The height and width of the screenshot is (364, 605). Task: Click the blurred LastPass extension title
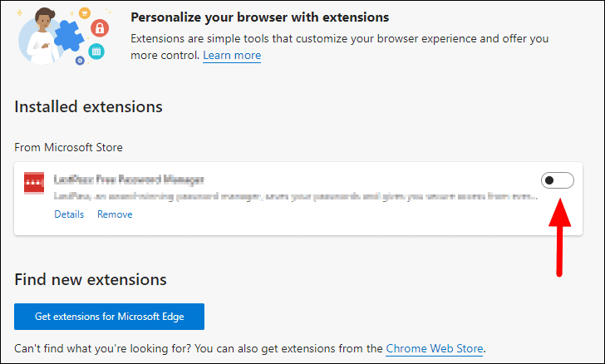point(129,180)
